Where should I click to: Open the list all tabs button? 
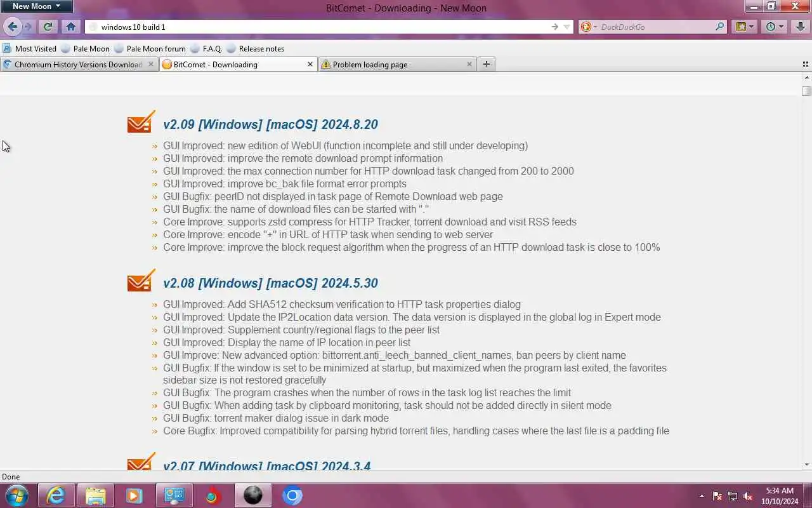(x=806, y=64)
